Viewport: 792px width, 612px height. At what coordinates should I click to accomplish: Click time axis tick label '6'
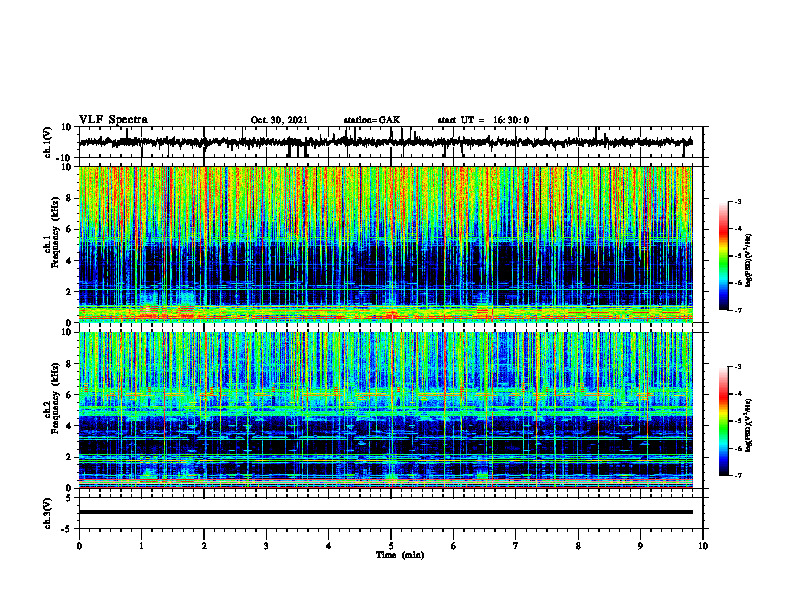454,546
